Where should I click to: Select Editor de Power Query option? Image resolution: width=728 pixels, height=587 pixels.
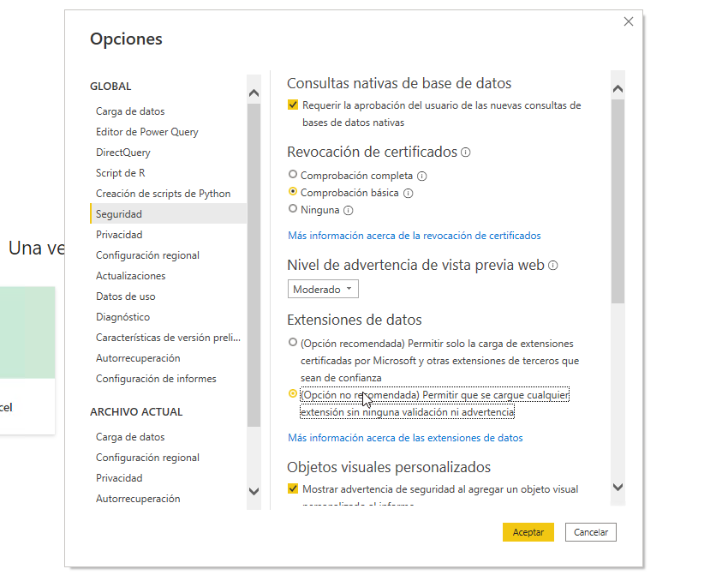pos(146,132)
